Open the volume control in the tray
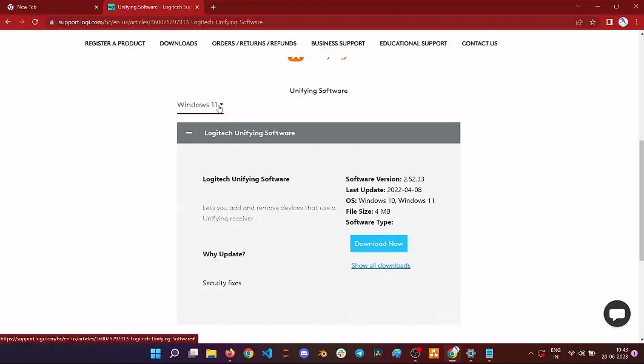644x364 pixels. coord(582,353)
